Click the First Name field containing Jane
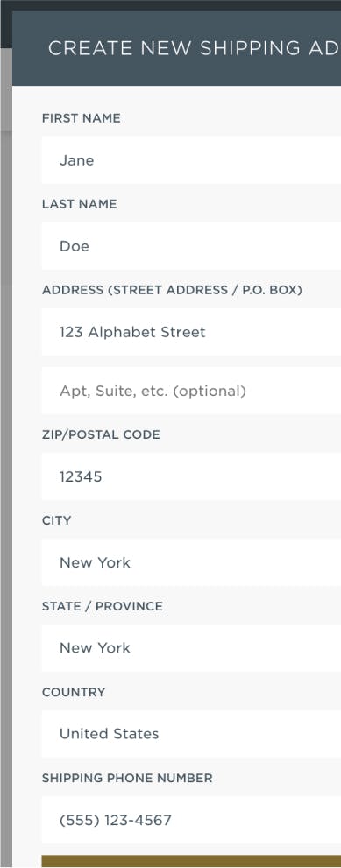341x868 pixels. 191,160
